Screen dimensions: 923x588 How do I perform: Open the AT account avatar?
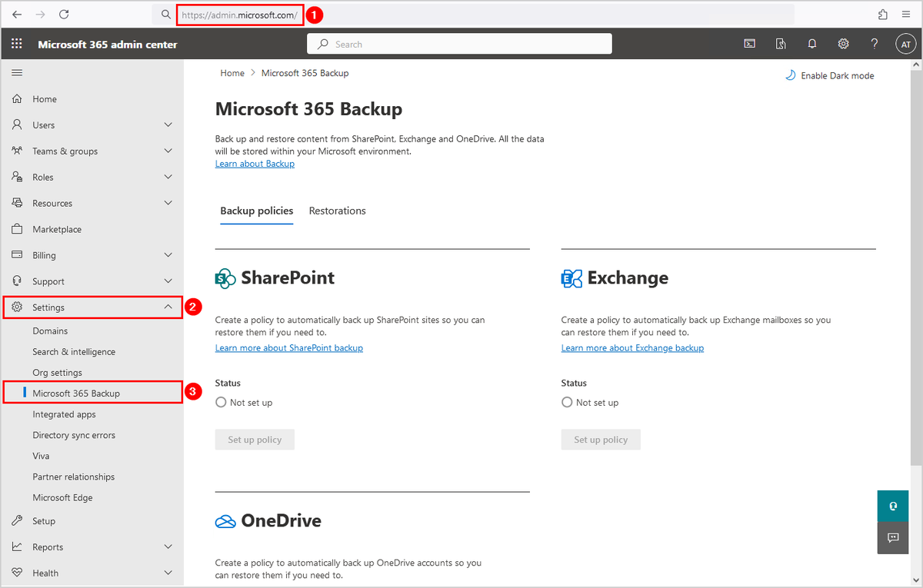905,45
